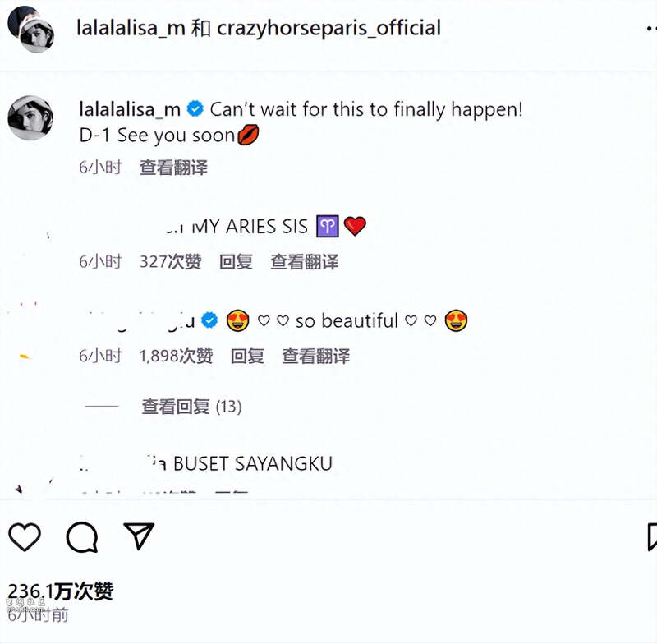The height and width of the screenshot is (644, 657).
Task: View translation of the post caption
Action: [x=173, y=168]
